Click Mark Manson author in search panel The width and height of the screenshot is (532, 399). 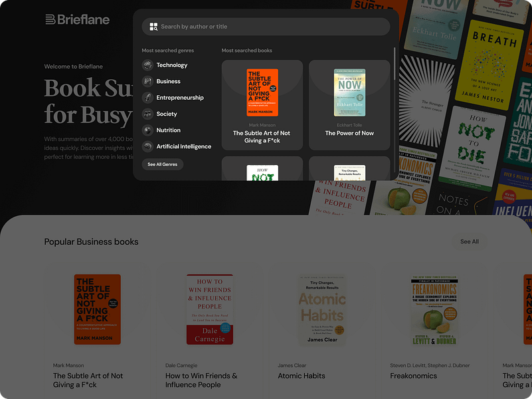262,125
